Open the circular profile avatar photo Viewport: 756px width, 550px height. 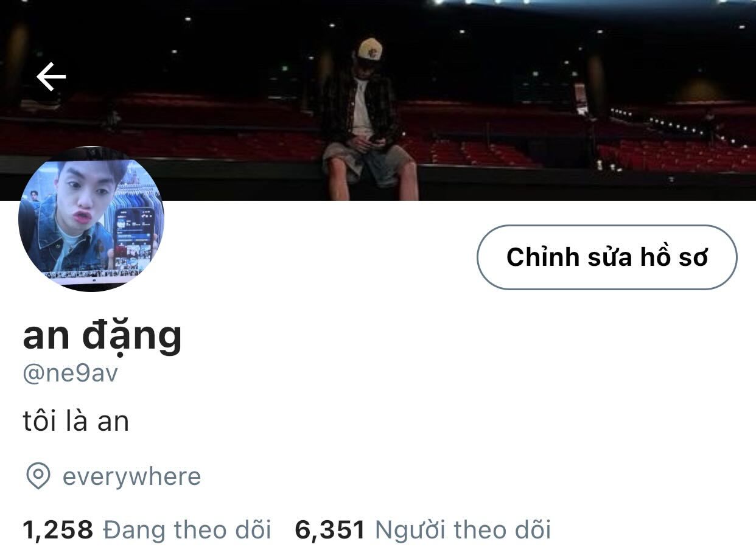click(91, 219)
